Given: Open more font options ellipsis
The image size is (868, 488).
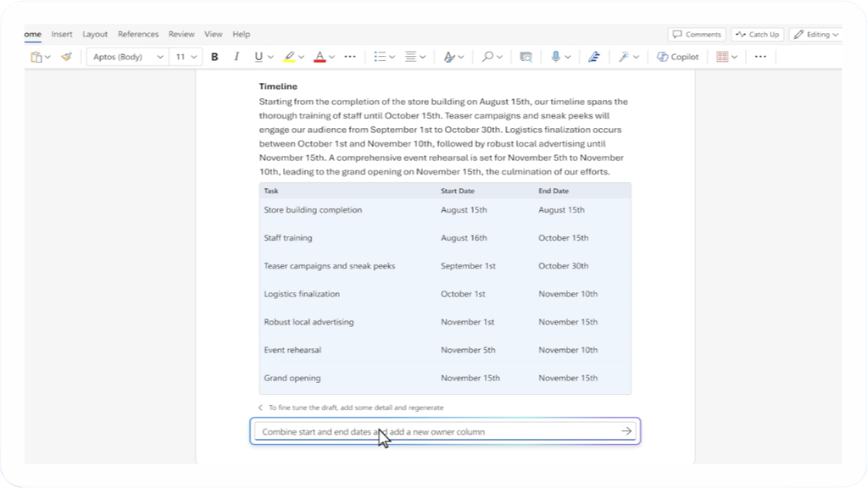Looking at the screenshot, I should (x=350, y=57).
